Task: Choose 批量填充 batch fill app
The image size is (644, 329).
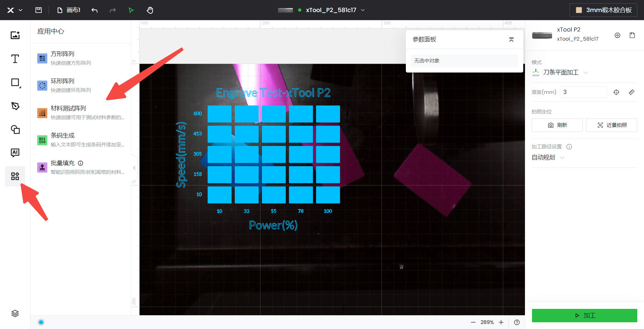Action: point(80,167)
